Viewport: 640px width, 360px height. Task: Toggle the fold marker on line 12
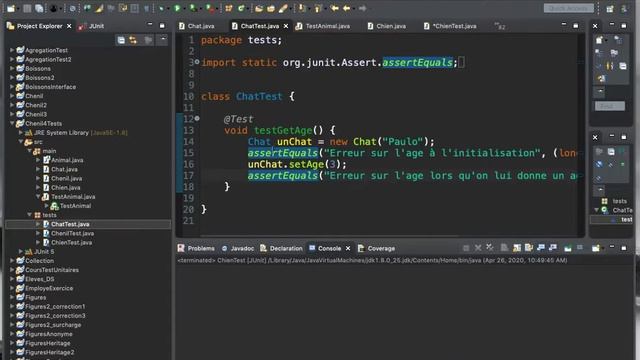click(197, 118)
